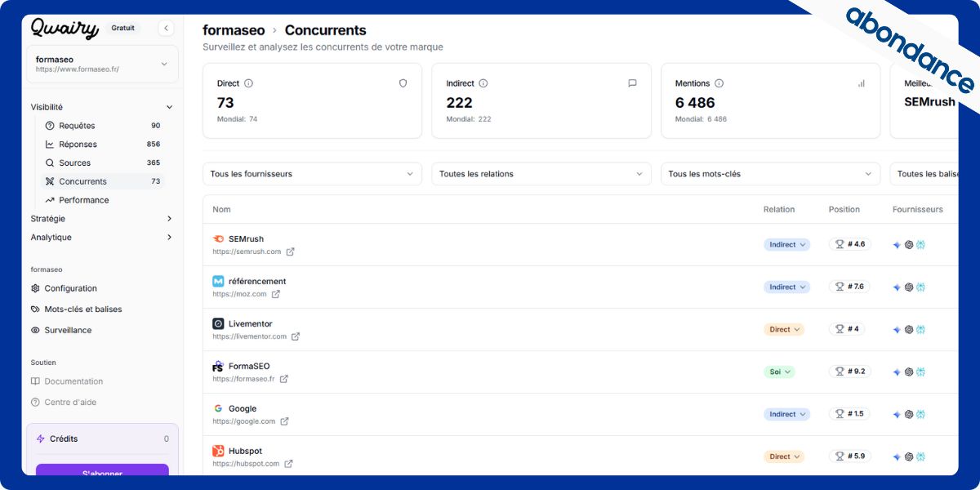Click the info icon next to Indirect
This screenshot has height=490, width=980.
(x=483, y=83)
